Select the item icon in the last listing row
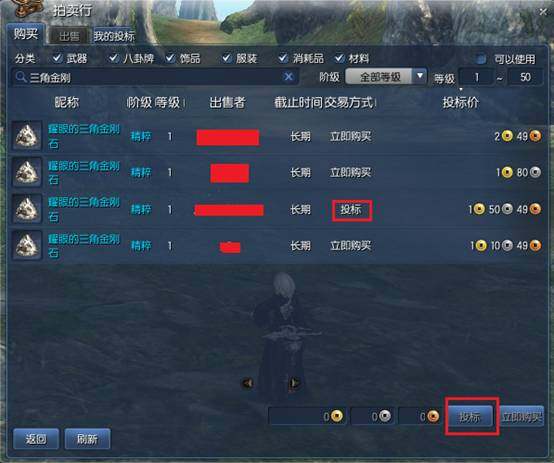 point(27,245)
